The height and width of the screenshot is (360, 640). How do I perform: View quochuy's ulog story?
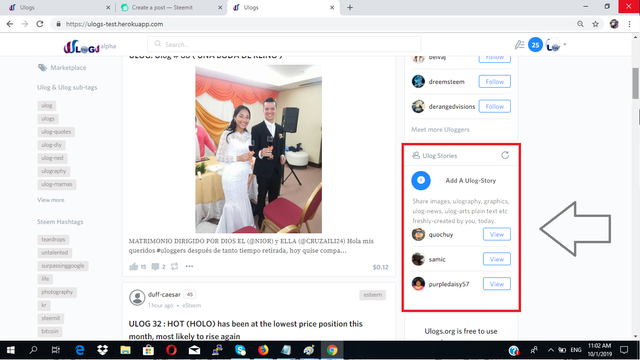click(x=497, y=234)
